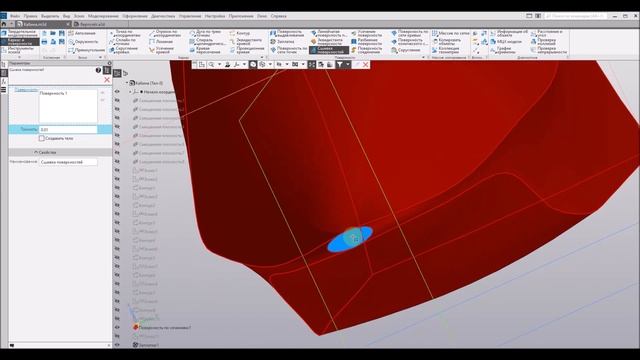
Task: Switch to Каркас и поверхности toolset
Action: tap(20, 42)
